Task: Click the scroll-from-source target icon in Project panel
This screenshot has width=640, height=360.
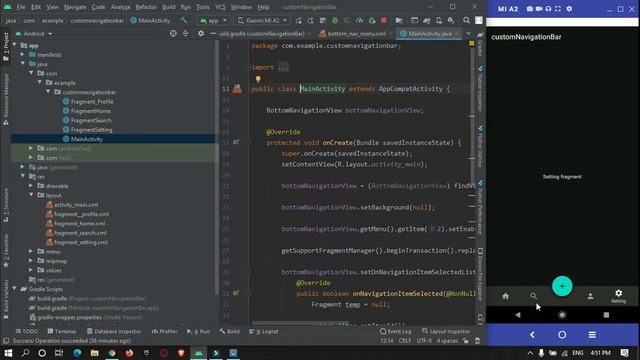Action: pos(173,33)
